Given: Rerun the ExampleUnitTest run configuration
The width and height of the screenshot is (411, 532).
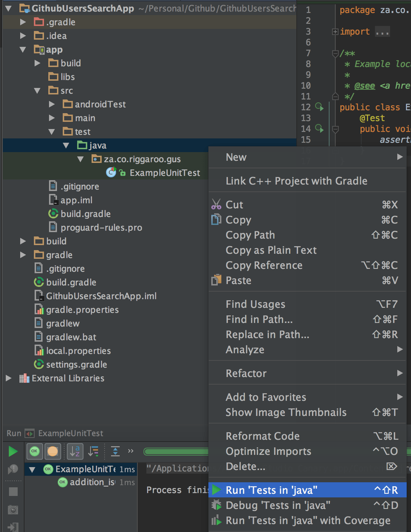Looking at the screenshot, I should point(13,451).
